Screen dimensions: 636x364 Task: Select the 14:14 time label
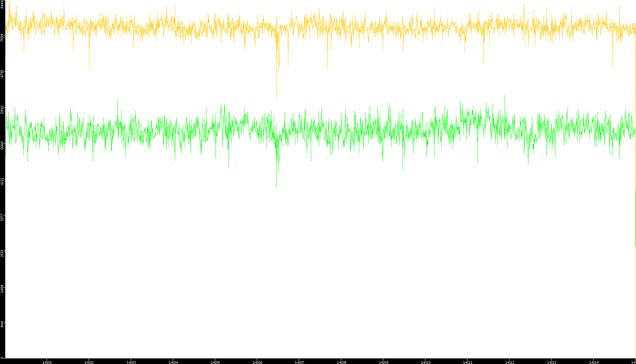594,362
